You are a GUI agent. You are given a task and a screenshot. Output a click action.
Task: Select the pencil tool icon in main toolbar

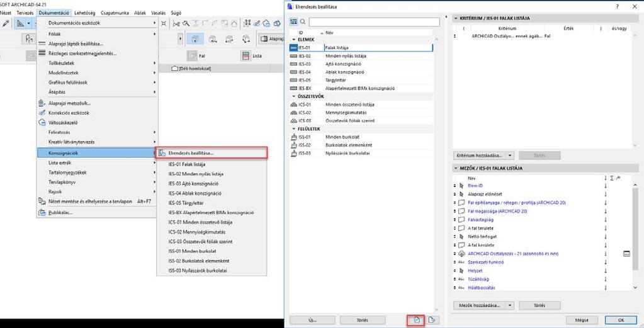click(5, 23)
